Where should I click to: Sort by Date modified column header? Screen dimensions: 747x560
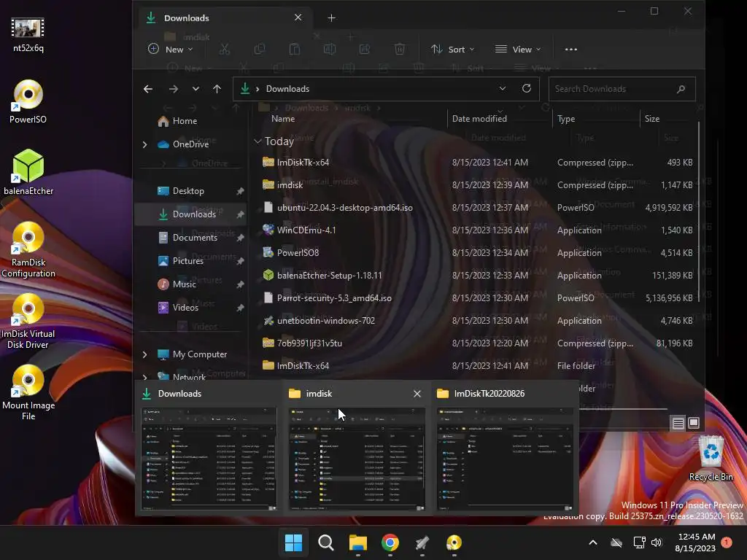[x=479, y=119]
